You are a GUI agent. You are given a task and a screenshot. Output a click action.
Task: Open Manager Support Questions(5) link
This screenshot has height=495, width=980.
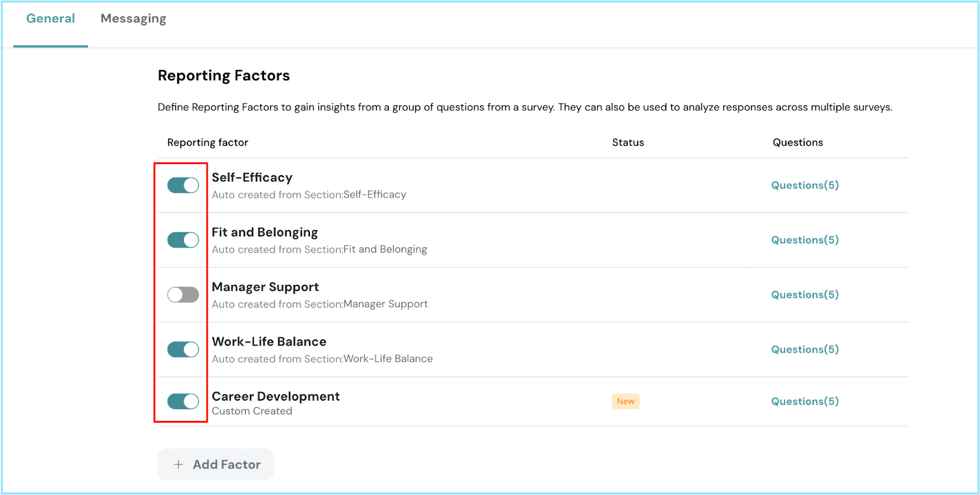pyautogui.click(x=804, y=295)
